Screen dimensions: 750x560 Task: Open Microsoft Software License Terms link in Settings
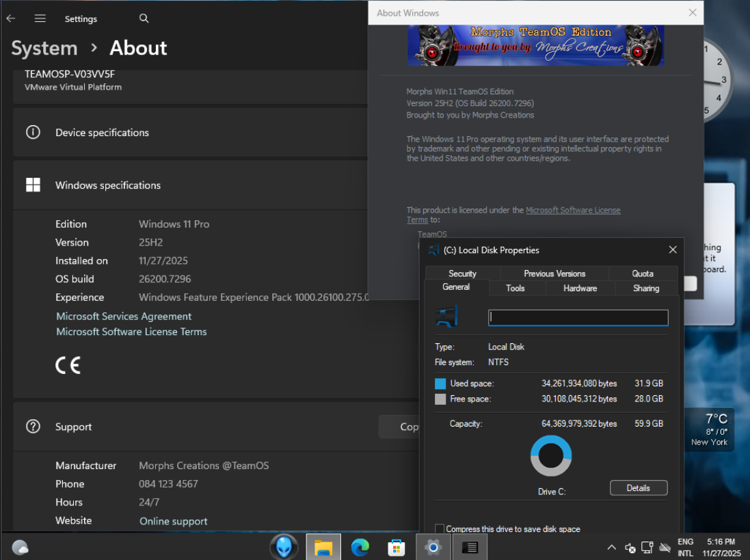click(131, 332)
